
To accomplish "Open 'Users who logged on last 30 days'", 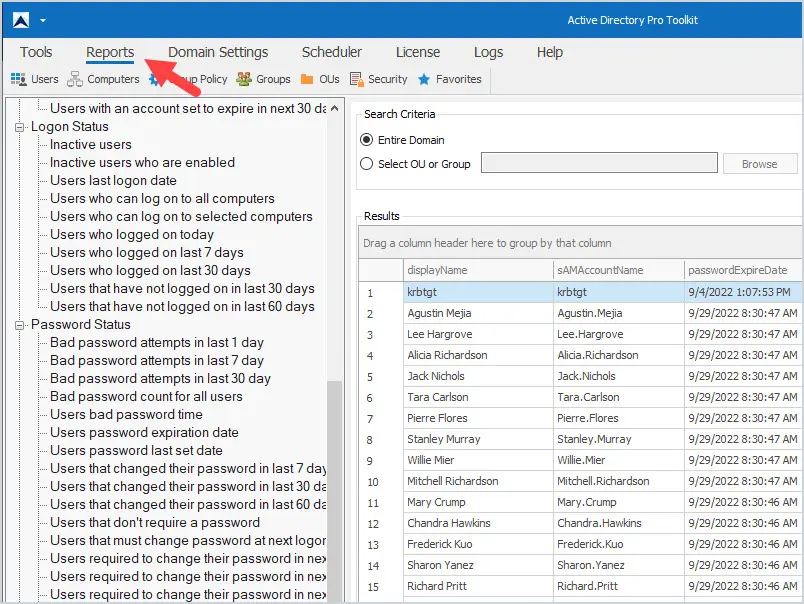I will [150, 270].
